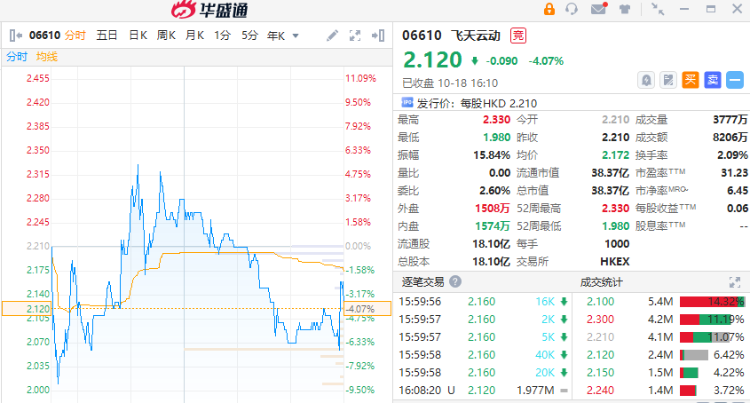
Task: Open the skin theme shirt icon
Action: pyautogui.click(x=624, y=9)
